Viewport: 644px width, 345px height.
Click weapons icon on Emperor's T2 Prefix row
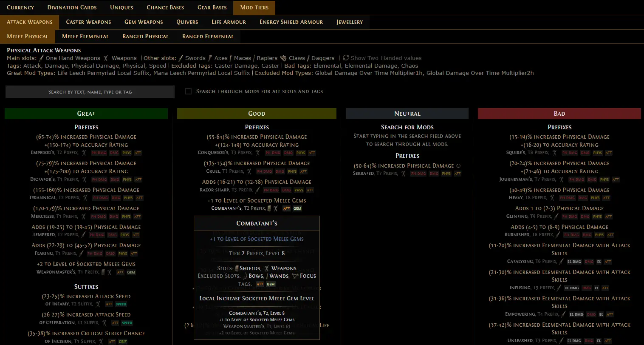click(84, 153)
